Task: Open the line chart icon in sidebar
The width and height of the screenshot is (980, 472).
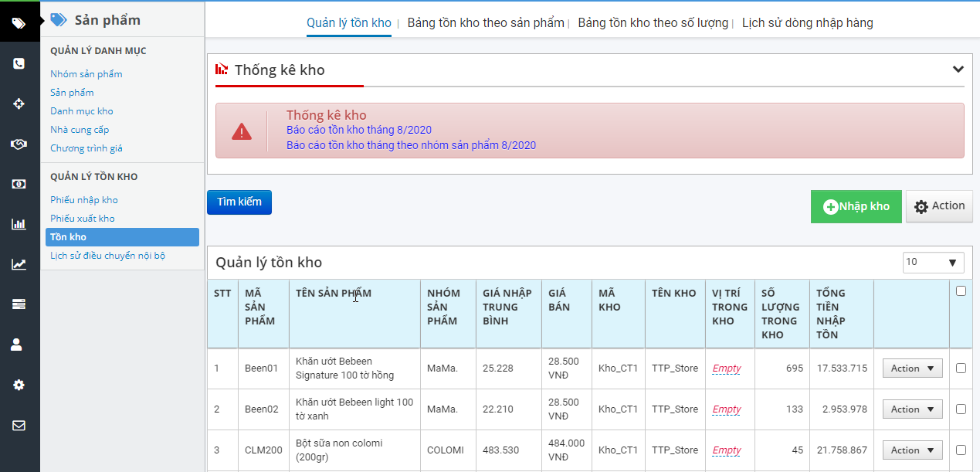Action: (19, 264)
